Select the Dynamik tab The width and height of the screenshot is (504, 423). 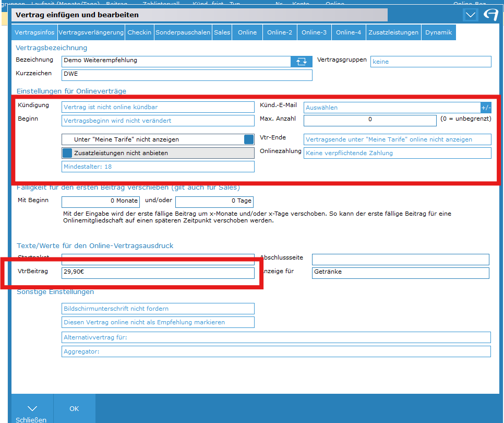coord(438,32)
